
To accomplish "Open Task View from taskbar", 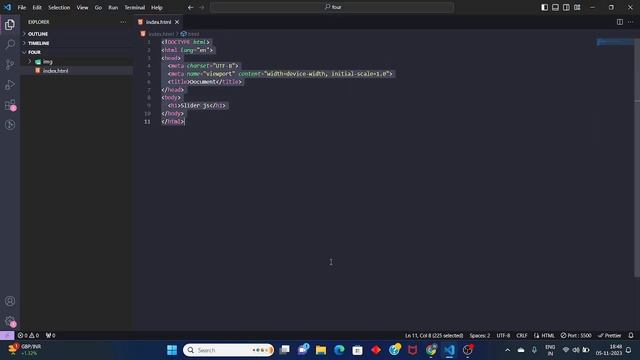I will (284, 350).
